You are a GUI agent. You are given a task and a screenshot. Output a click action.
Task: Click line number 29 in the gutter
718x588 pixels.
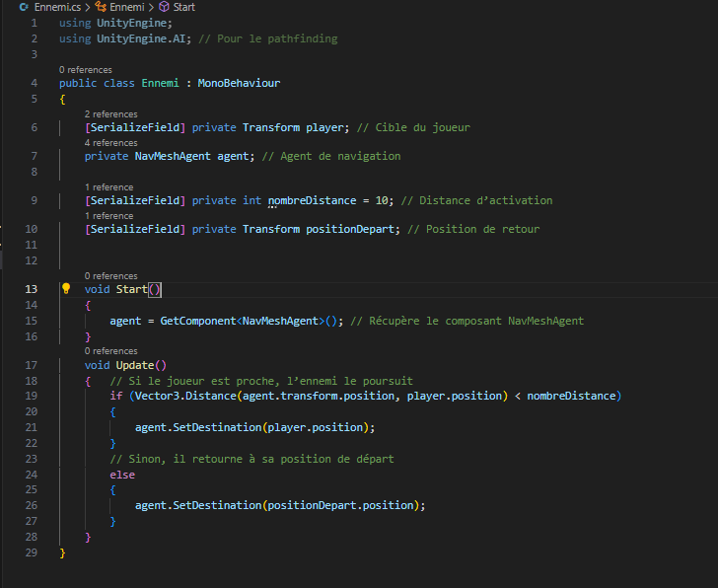(x=31, y=553)
